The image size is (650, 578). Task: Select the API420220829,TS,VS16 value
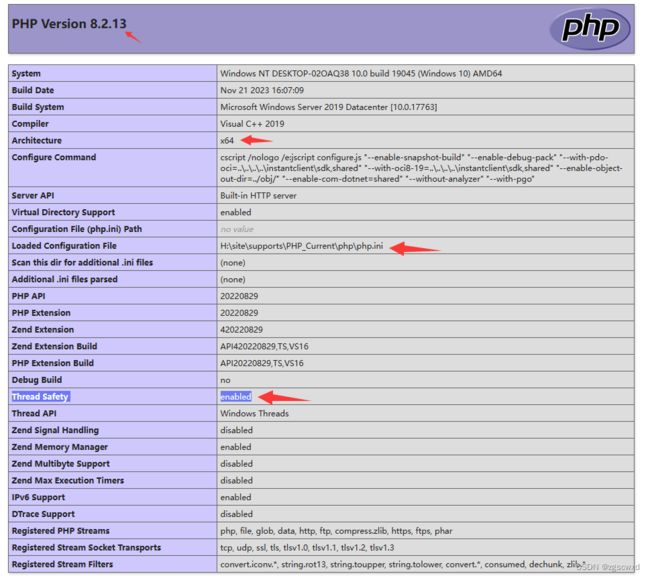264,346
